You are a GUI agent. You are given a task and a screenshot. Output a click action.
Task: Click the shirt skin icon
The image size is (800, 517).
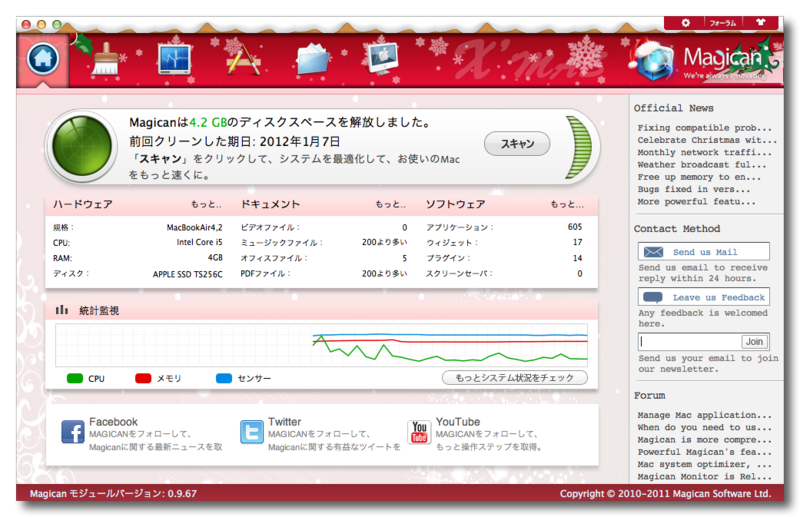pyautogui.click(x=761, y=22)
